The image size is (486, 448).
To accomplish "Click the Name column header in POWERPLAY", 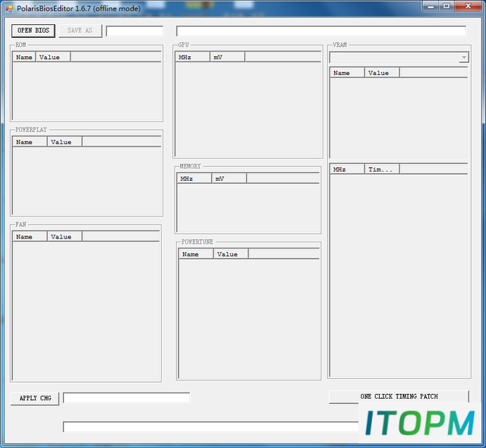I will coord(30,142).
